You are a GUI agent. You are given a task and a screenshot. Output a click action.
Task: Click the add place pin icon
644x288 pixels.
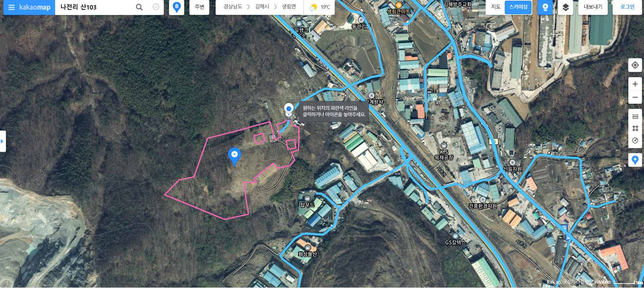pos(635,160)
